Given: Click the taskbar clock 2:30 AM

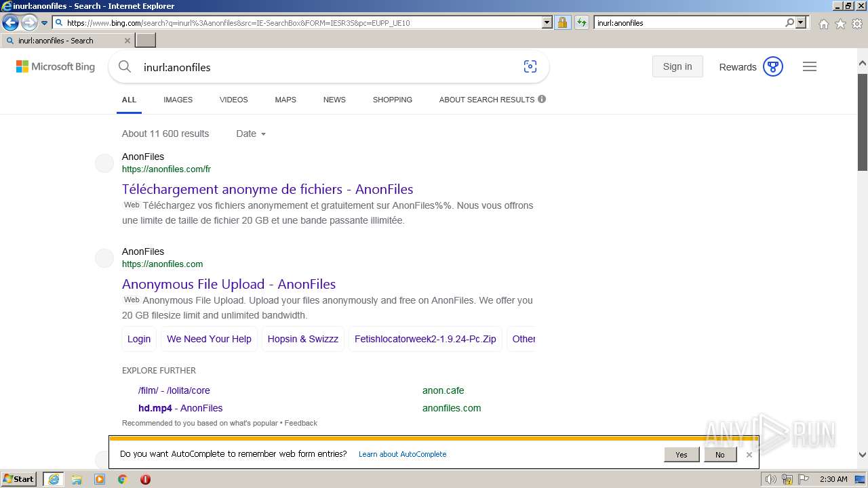Looking at the screenshot, I should pos(833,479).
